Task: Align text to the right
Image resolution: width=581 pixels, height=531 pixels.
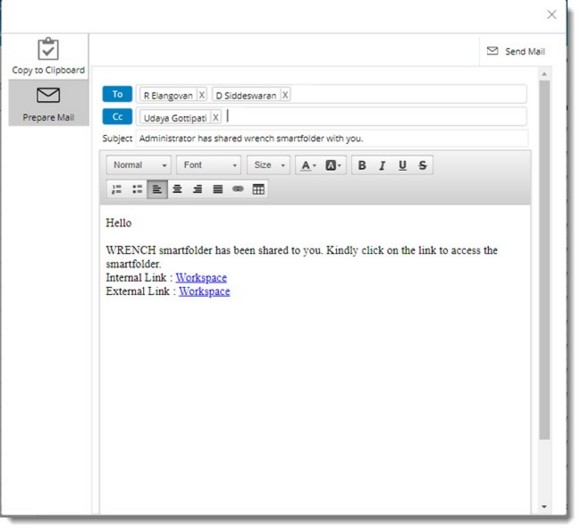Action: coord(197,190)
